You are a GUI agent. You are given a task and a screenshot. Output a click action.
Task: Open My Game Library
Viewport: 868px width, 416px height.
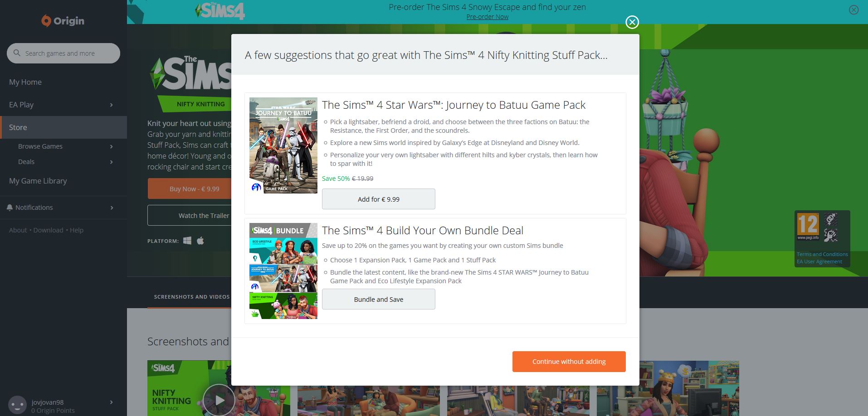pyautogui.click(x=38, y=181)
